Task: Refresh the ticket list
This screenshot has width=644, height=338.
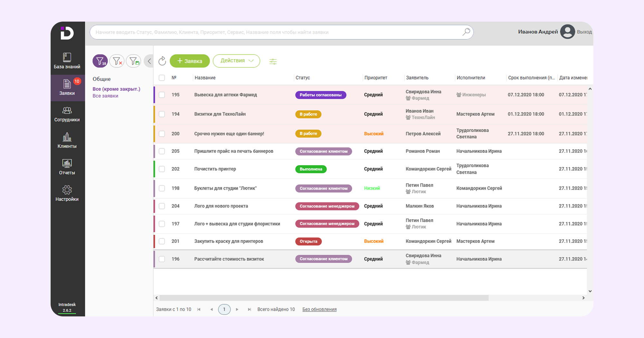Action: (162, 61)
